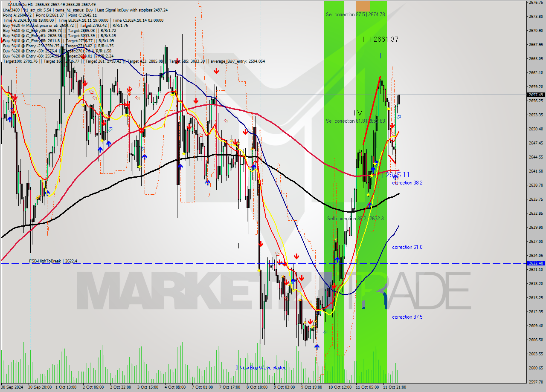Click the 'I V' wave label
Screen dimensions: 546x392
(358, 113)
